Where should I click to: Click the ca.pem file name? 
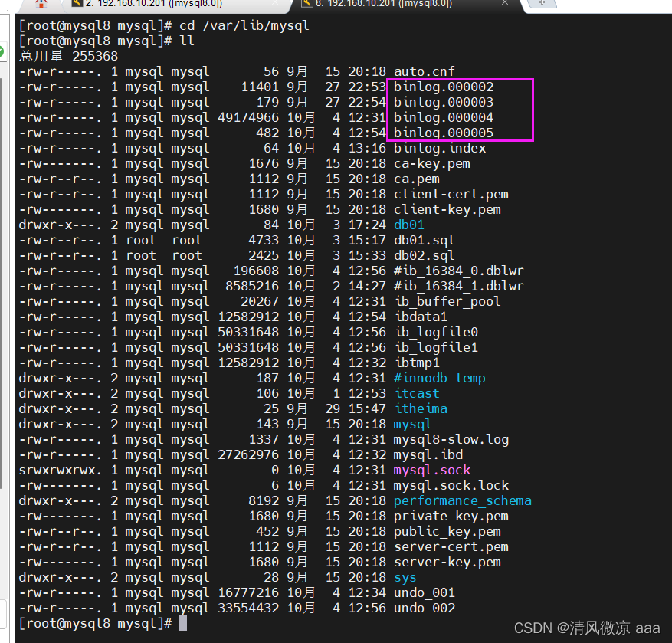point(417,179)
